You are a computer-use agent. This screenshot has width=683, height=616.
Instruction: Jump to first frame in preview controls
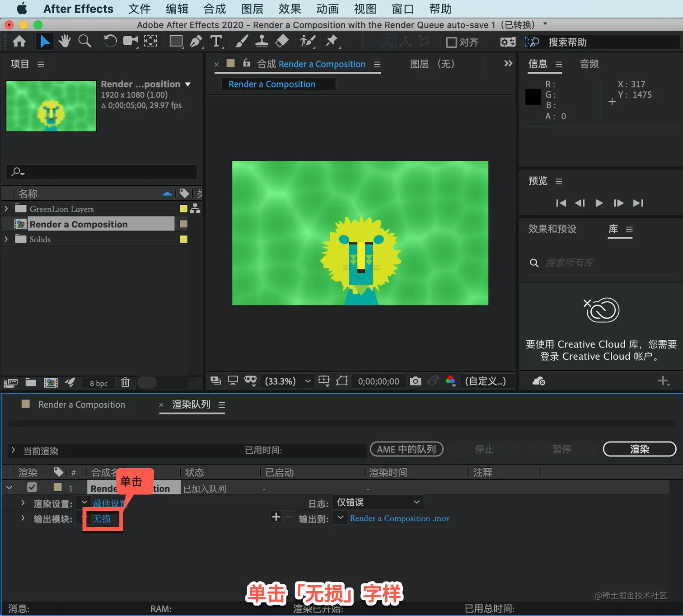(x=561, y=203)
